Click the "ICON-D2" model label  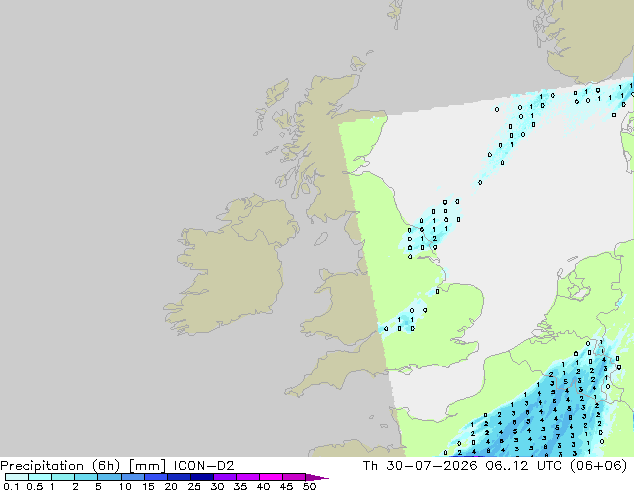(204, 466)
